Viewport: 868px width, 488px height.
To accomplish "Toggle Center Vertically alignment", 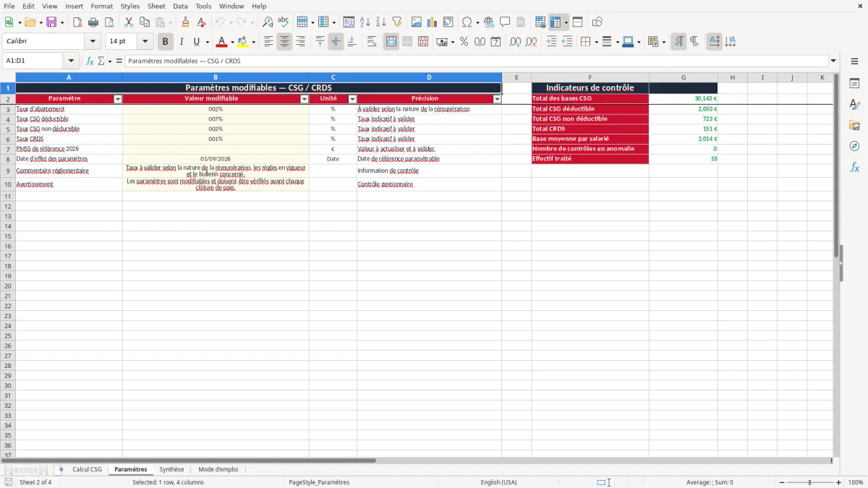I will tap(336, 42).
